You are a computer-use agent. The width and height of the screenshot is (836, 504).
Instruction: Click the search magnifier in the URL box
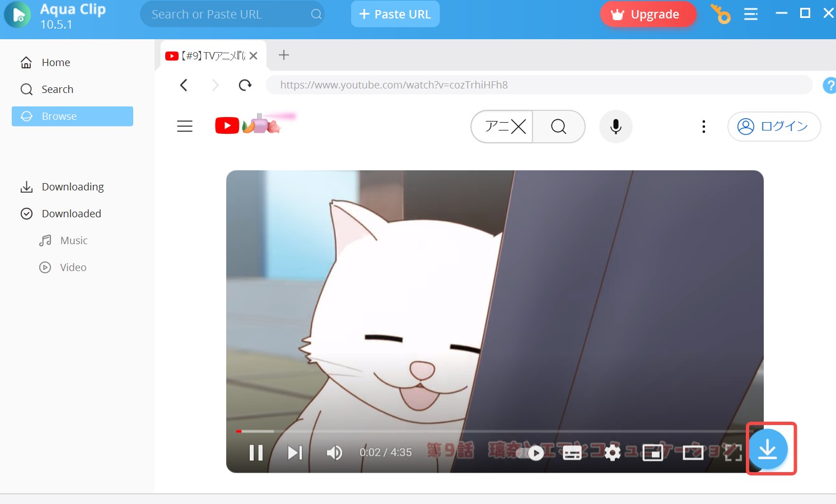coord(316,15)
